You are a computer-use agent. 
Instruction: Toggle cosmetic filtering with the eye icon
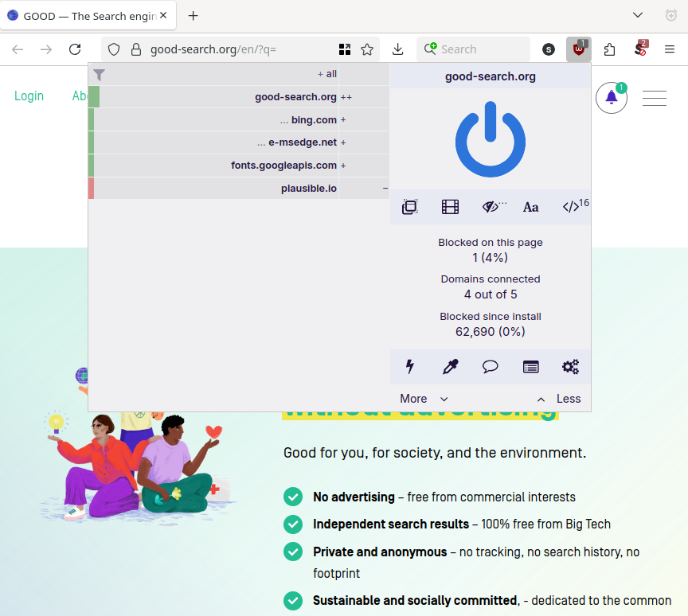(x=490, y=206)
